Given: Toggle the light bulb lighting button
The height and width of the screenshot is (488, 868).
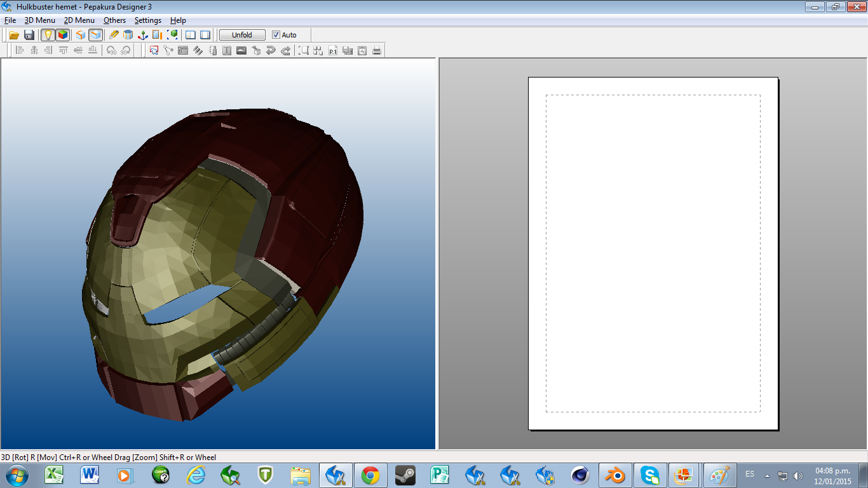Looking at the screenshot, I should click(x=48, y=35).
